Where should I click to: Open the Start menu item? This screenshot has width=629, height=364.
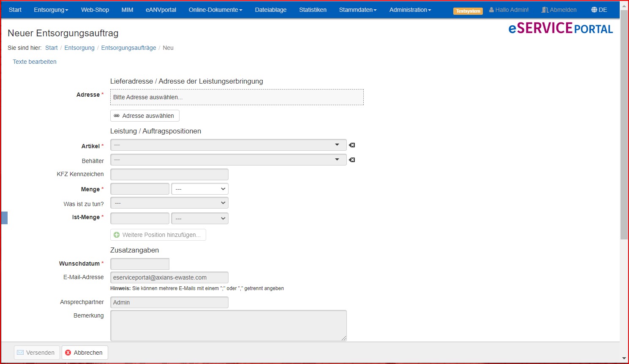(x=15, y=10)
